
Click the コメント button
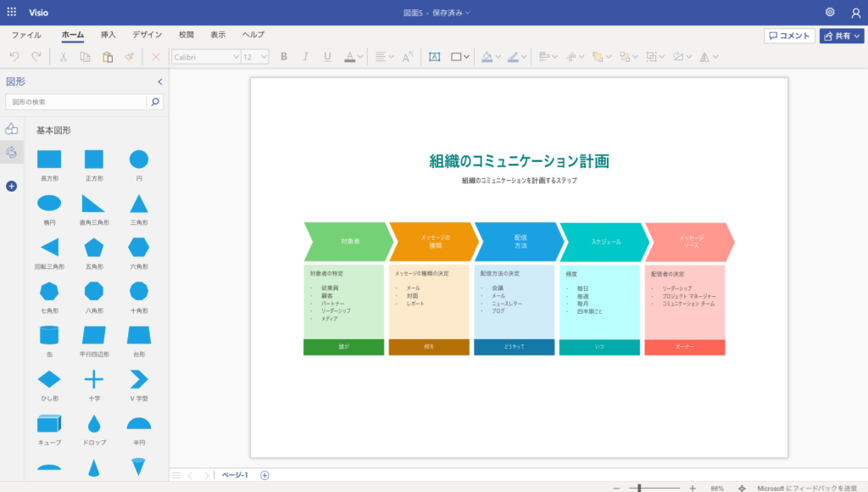click(x=789, y=36)
